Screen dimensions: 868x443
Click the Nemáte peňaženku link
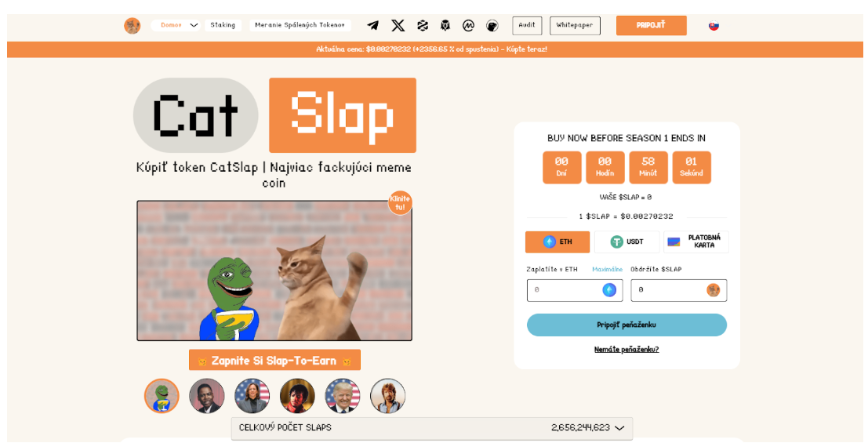(x=626, y=350)
